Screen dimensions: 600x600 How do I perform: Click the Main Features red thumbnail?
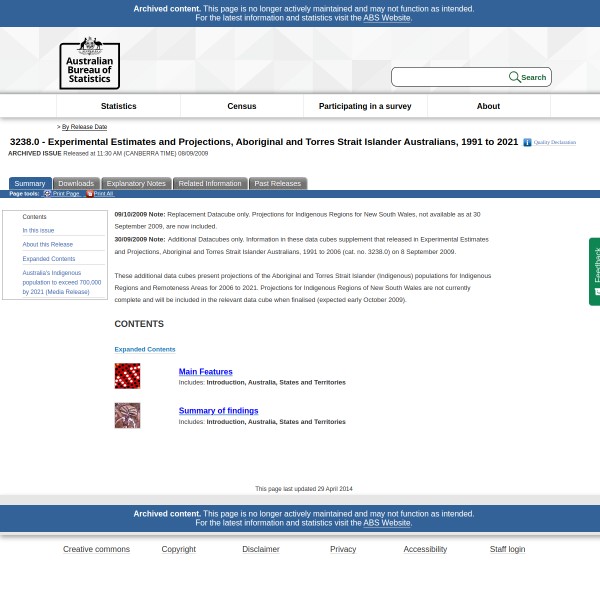[x=127, y=376]
